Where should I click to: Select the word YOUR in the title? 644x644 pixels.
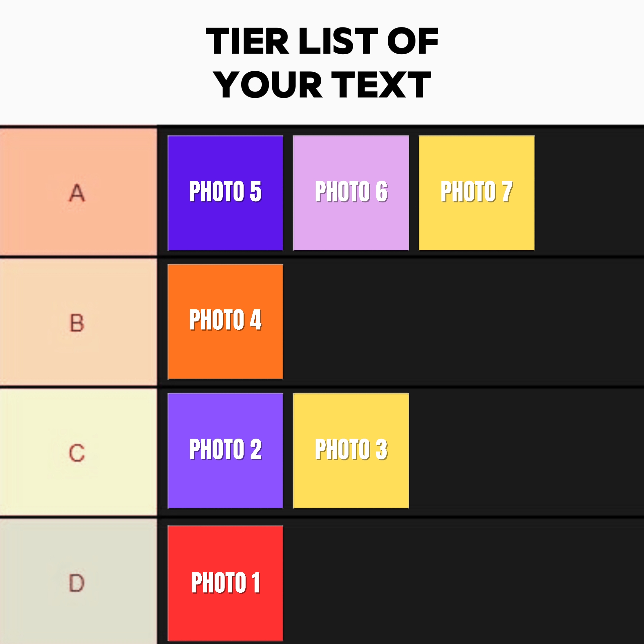point(268,85)
